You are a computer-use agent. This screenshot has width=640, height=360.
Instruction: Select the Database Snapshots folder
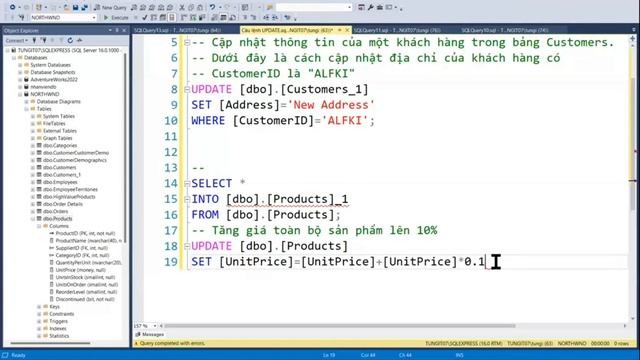pos(53,72)
